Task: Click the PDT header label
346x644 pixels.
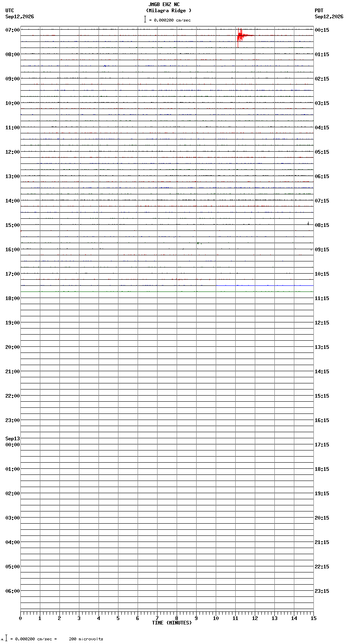Action: coord(319,11)
